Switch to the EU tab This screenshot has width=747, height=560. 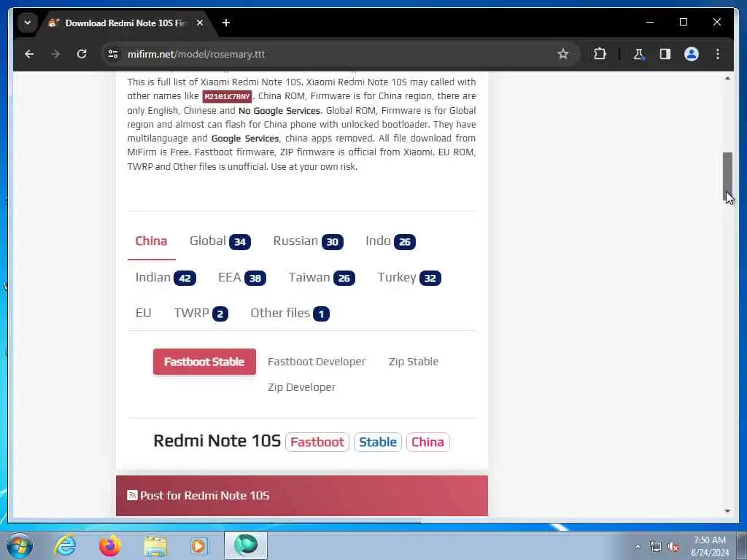(143, 314)
